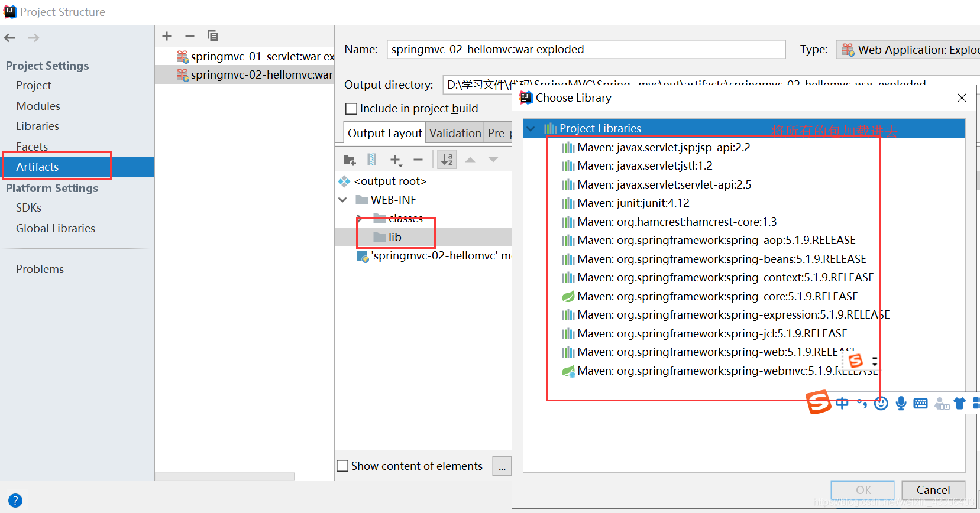The image size is (980, 513).
Task: Click the forward navigation arrow
Action: (x=33, y=38)
